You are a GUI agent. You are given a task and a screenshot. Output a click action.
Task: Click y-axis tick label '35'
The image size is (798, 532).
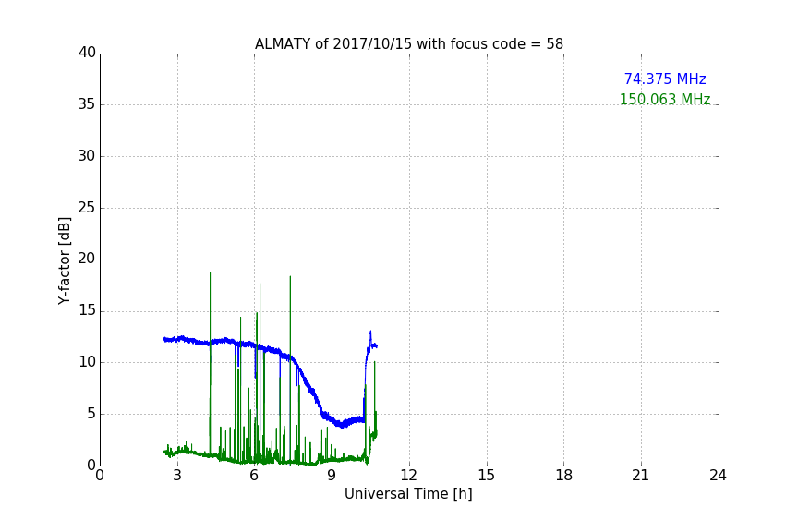click(x=87, y=104)
